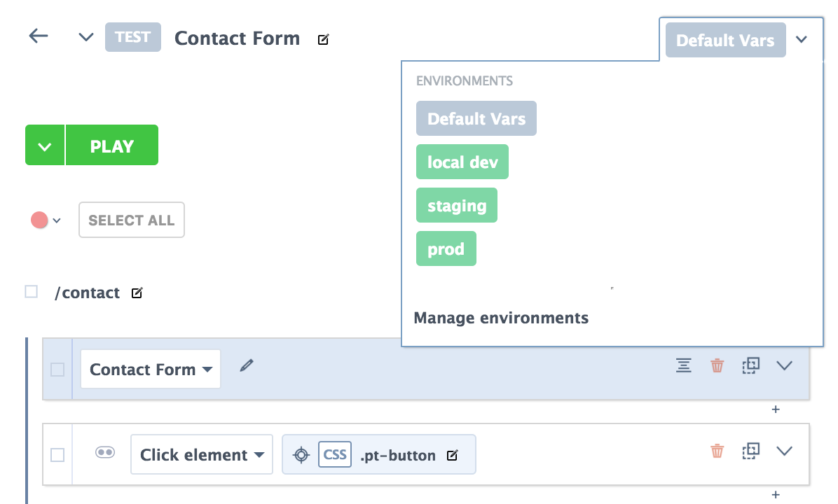Open the record options chevron

coord(57,220)
